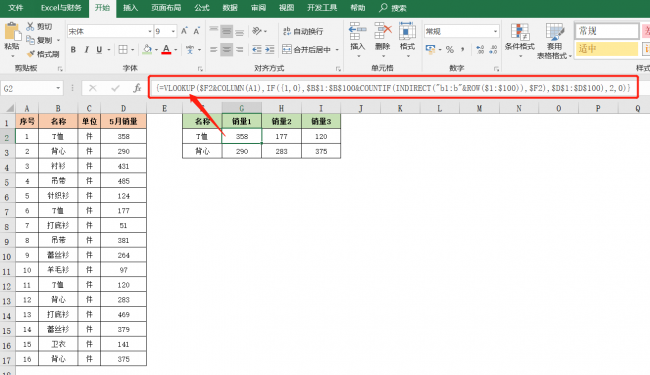Click the Paste icon
The image size is (650, 375).
coord(12,32)
